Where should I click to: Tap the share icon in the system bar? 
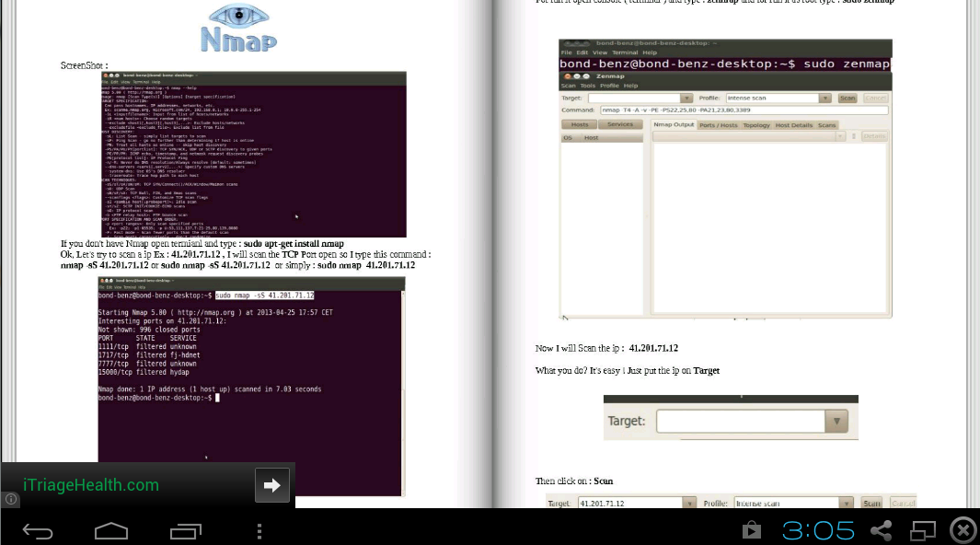(882, 530)
